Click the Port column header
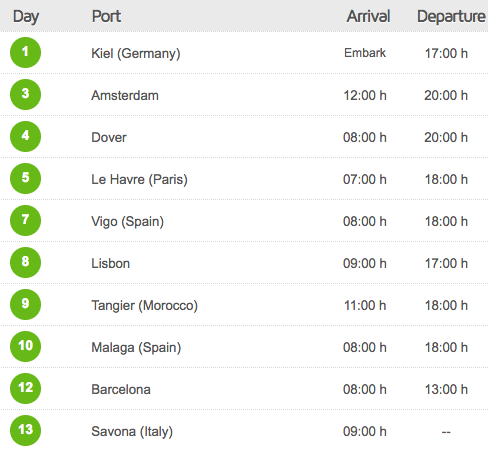Screen dimensions: 490x454 [x=106, y=16]
